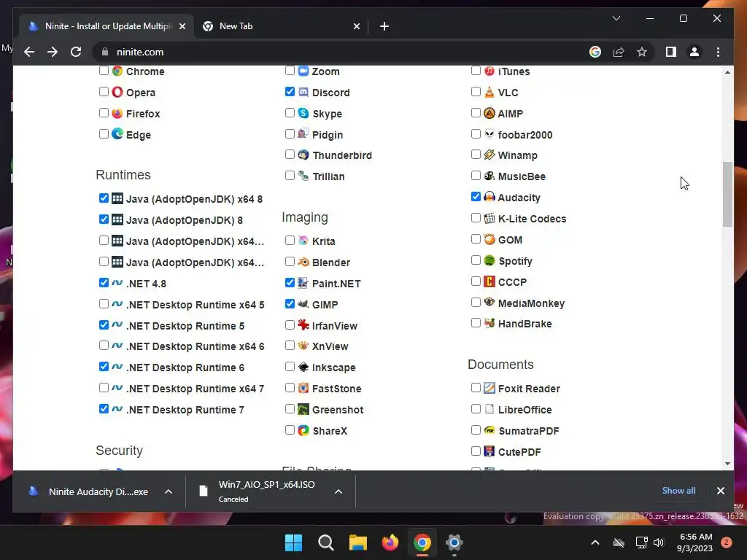
Task: Click the Blender icon
Action: (x=303, y=262)
